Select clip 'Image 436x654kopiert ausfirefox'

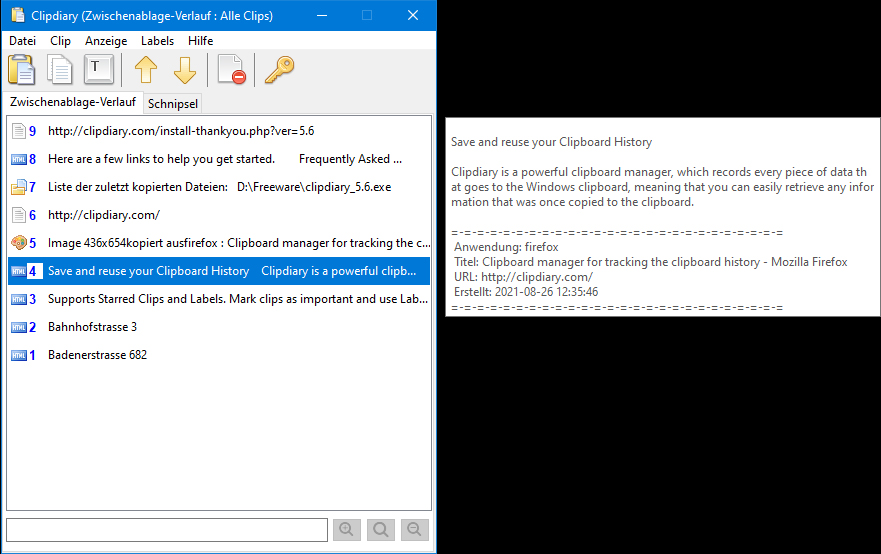coord(219,243)
